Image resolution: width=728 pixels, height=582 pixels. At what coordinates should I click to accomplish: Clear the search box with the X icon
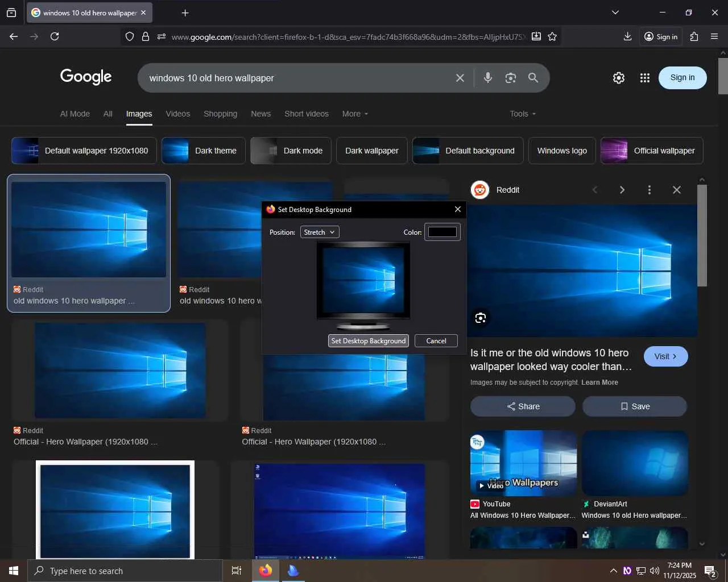[x=460, y=78]
